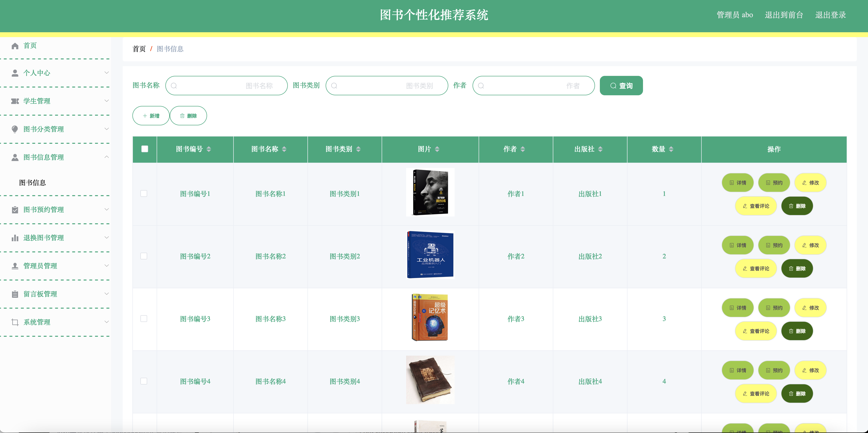The width and height of the screenshot is (868, 433).
Task: Click the 查询 search button
Action: (621, 86)
